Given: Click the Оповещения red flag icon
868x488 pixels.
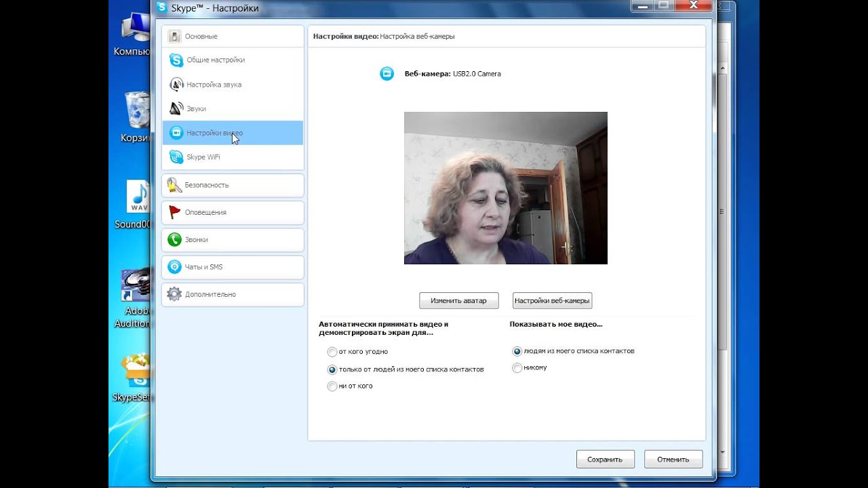Looking at the screenshot, I should pyautogui.click(x=174, y=212).
